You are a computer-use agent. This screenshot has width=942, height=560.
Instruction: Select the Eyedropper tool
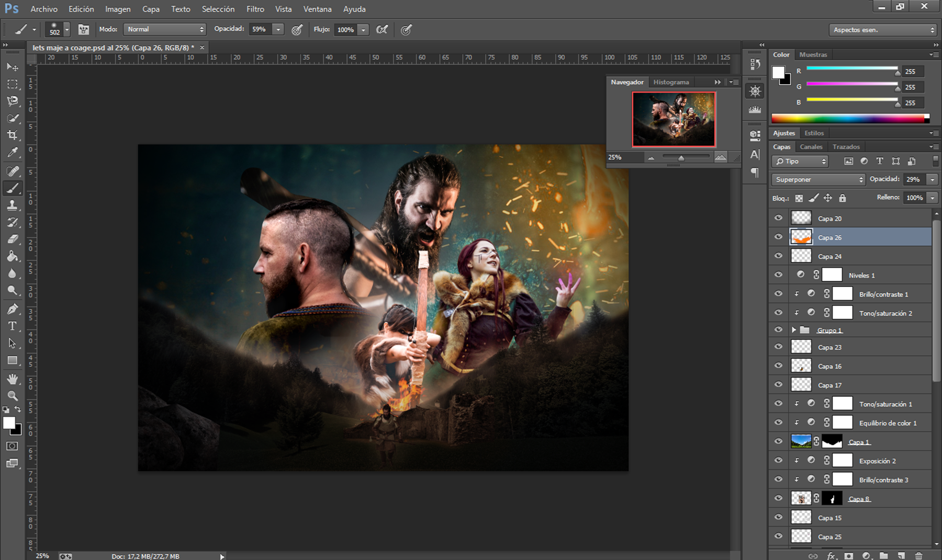pyautogui.click(x=13, y=153)
